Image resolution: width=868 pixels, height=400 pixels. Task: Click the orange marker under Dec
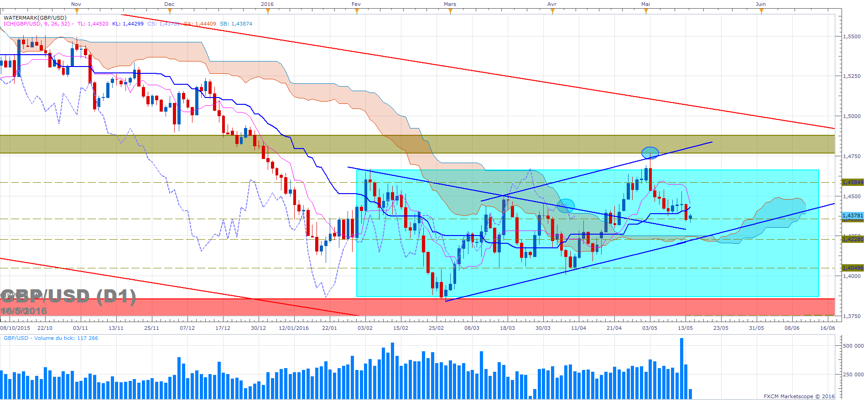click(169, 11)
